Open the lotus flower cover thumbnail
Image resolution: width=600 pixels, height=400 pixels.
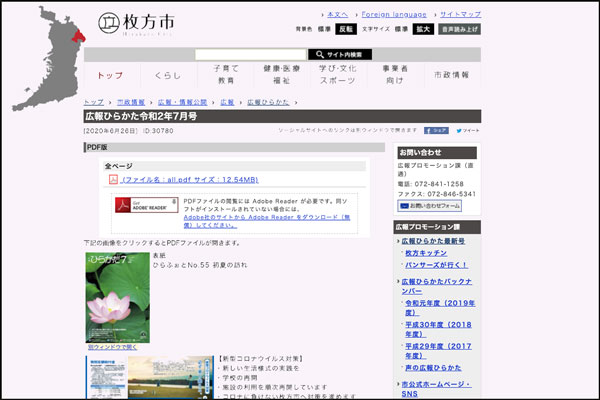coord(118,297)
